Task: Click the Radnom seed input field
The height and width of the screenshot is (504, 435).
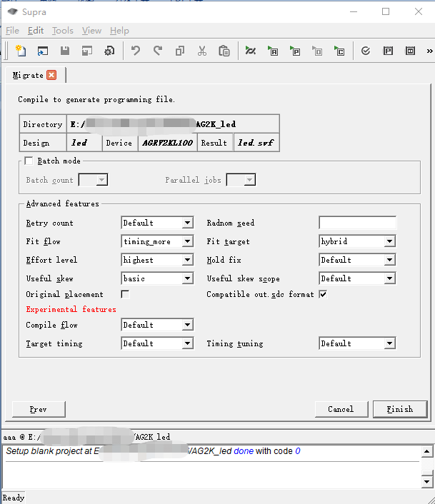Action: click(357, 223)
